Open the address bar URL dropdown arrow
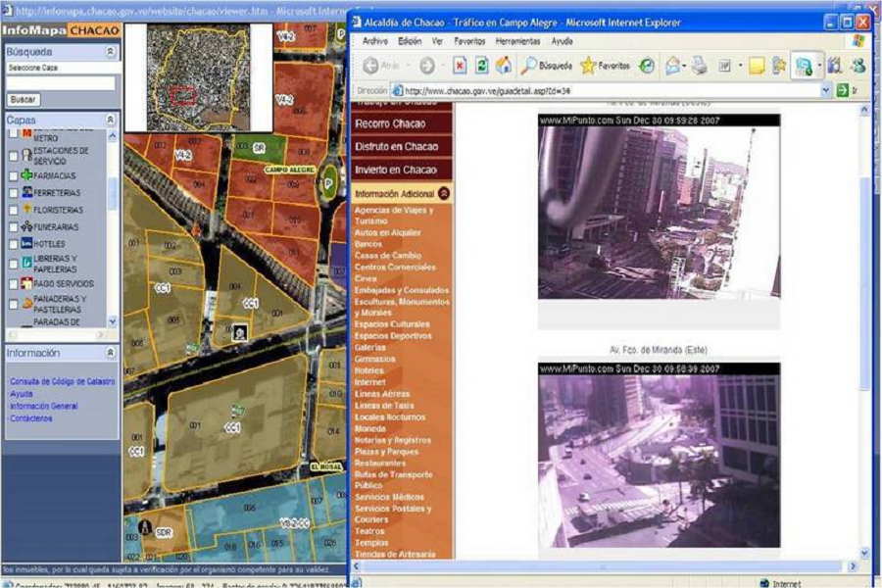This screenshot has width=882, height=588. pos(825,90)
